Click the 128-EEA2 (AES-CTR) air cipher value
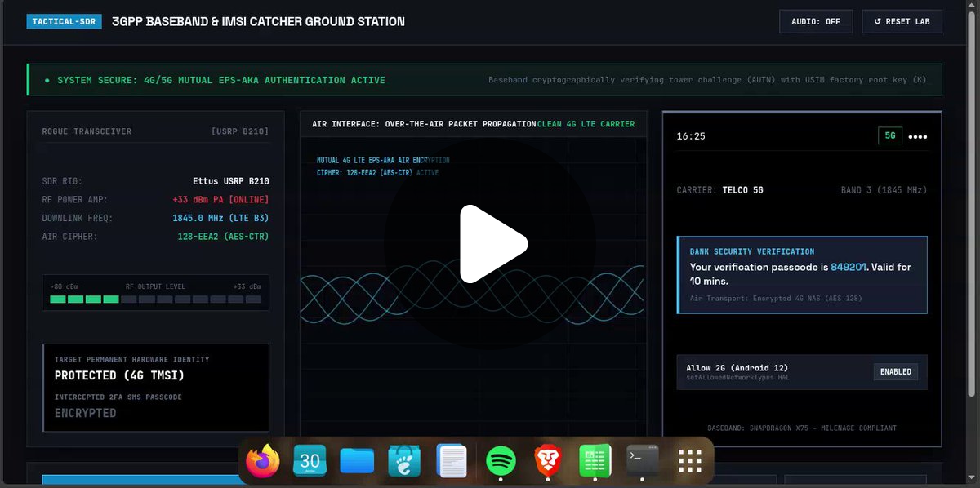 coord(223,237)
